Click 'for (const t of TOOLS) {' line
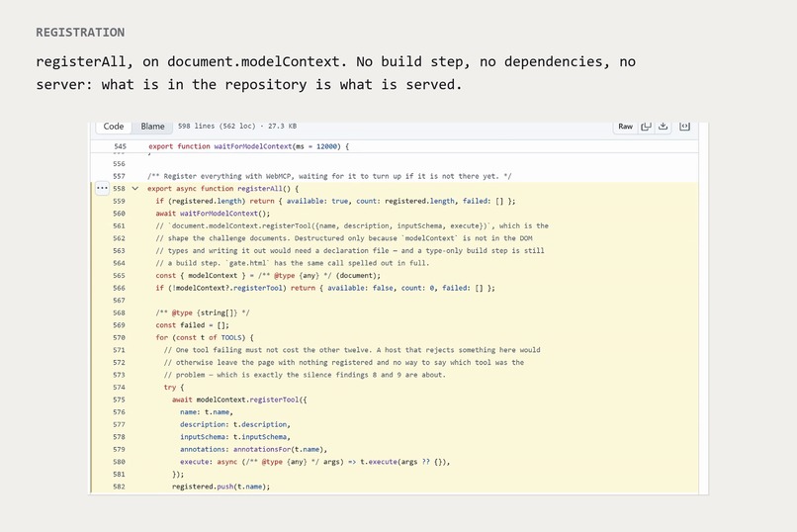797x532 pixels. pos(205,337)
